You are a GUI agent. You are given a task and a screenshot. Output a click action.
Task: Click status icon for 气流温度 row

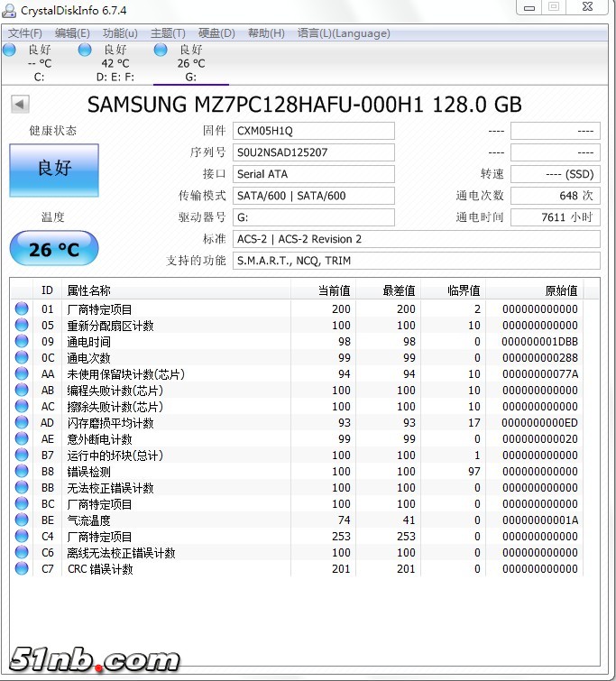pyautogui.click(x=22, y=520)
